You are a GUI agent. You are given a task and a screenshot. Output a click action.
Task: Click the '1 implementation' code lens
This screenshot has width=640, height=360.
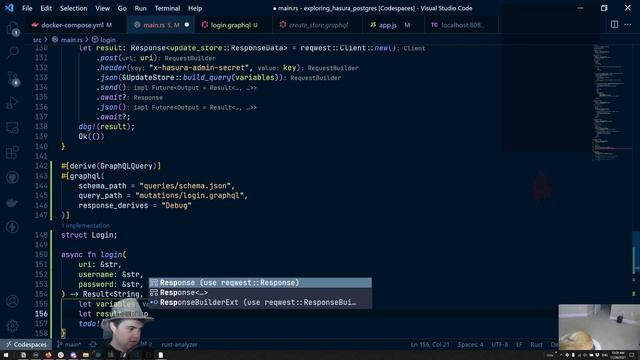click(85, 225)
